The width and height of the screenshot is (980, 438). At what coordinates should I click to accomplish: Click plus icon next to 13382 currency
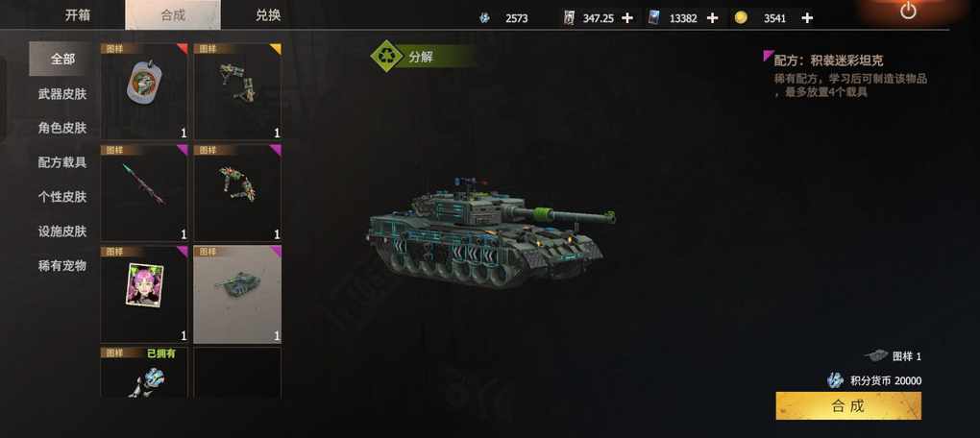pos(712,18)
